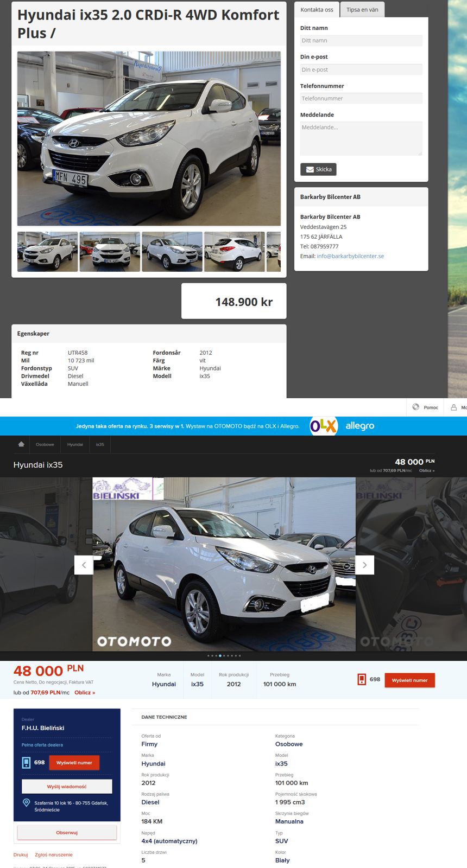Viewport: 467px width, 868px height.
Task: Open the ix35 breadcrumb
Action: click(x=100, y=444)
